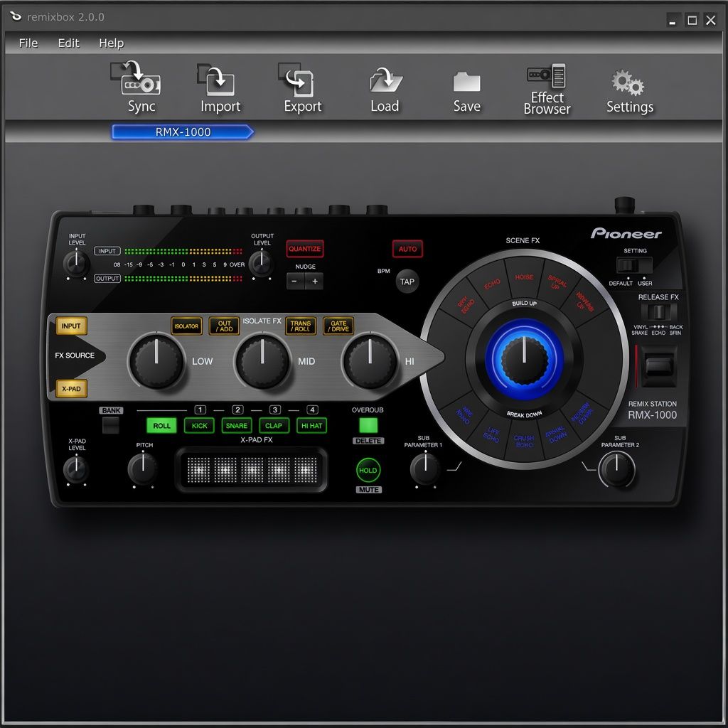The image size is (728, 728).
Task: Select the CLAP X-PAD button
Action: (274, 426)
